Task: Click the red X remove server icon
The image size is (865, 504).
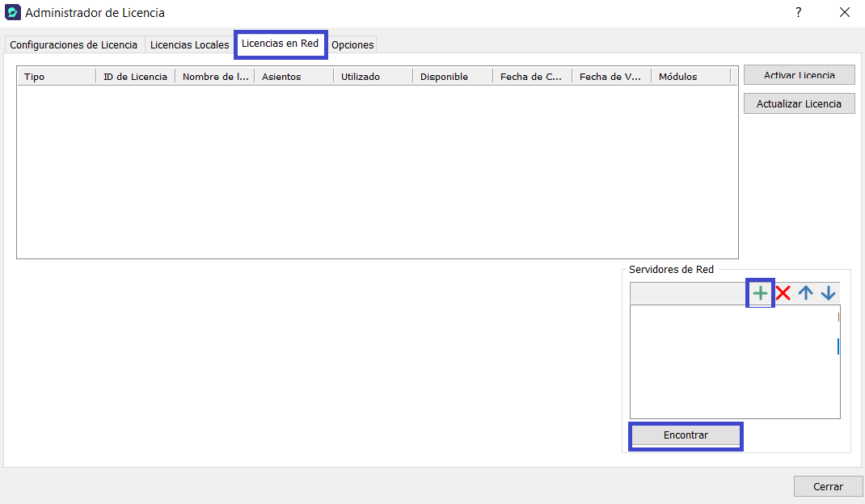Action: tap(783, 293)
